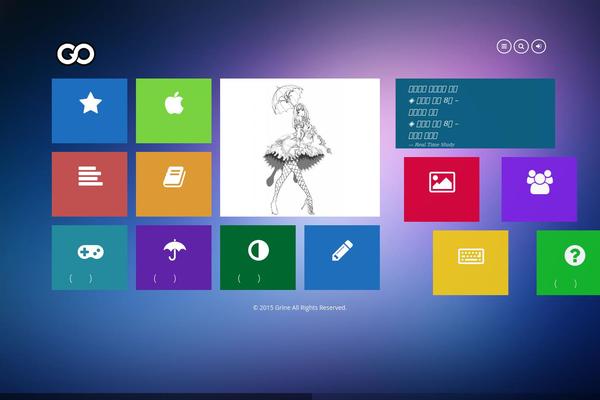Viewport: 600px width, 400px height.
Task: Open the blue pencil tile
Action: pos(342,258)
